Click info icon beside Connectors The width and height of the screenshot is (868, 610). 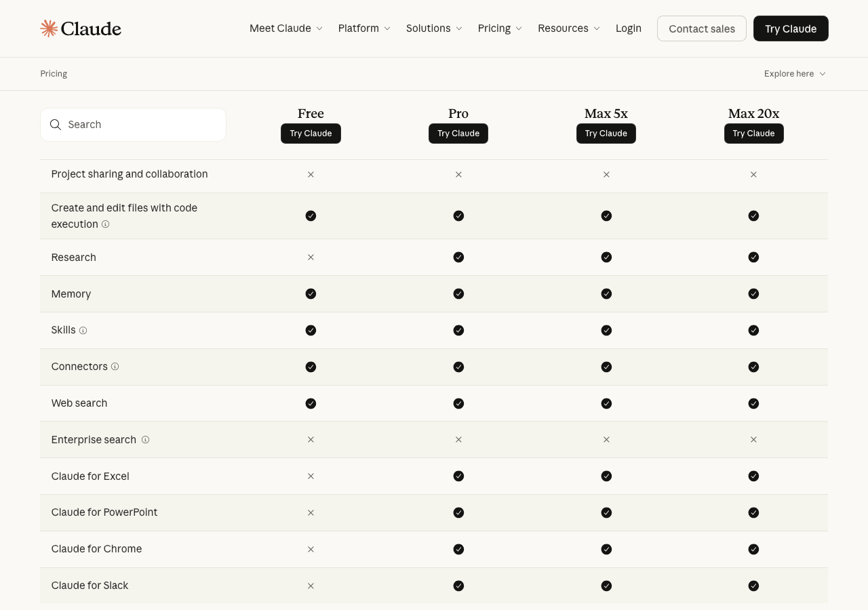[x=115, y=367]
